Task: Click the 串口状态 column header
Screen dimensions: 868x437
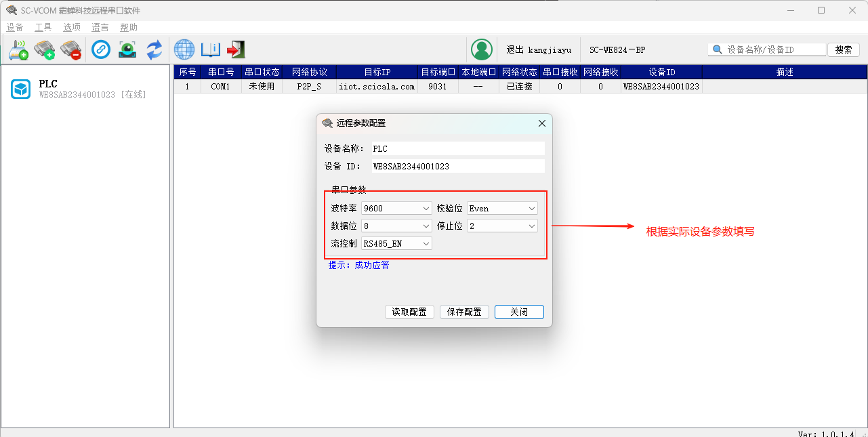Action: (x=262, y=72)
